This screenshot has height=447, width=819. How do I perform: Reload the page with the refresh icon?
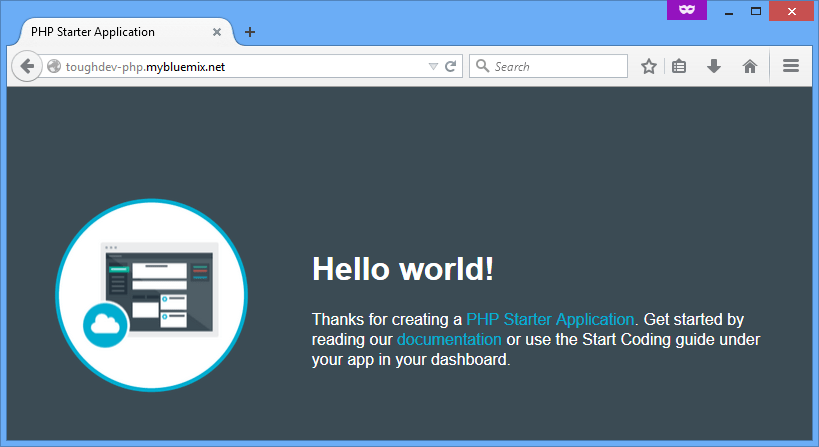(450, 66)
